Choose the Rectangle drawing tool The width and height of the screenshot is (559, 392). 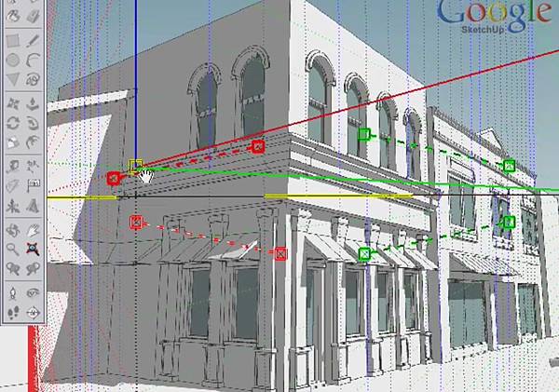tap(13, 41)
